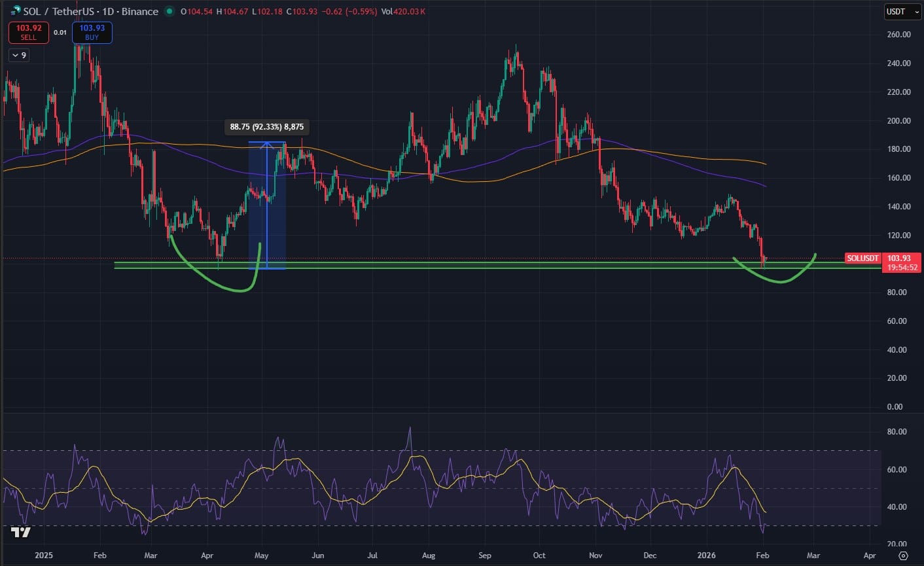Click the TradingView logo
The height and width of the screenshot is (566, 924).
click(x=21, y=532)
